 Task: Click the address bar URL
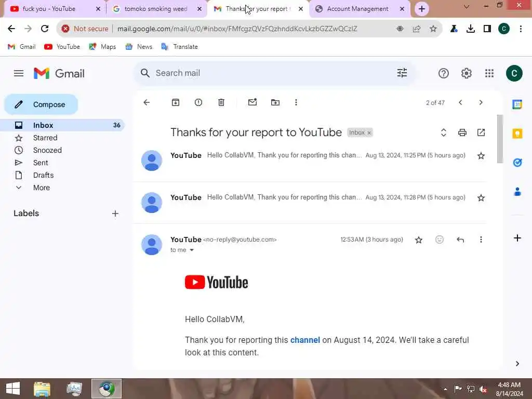237,29
